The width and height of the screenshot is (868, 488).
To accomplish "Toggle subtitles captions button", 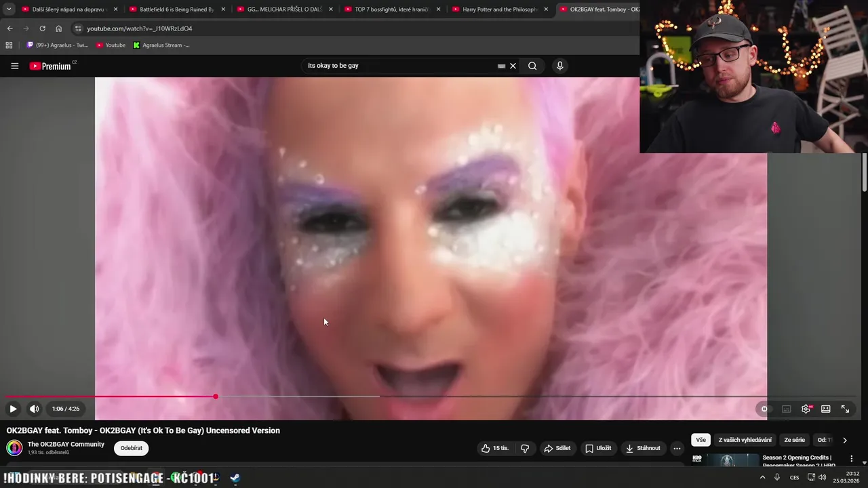I will pyautogui.click(x=787, y=409).
